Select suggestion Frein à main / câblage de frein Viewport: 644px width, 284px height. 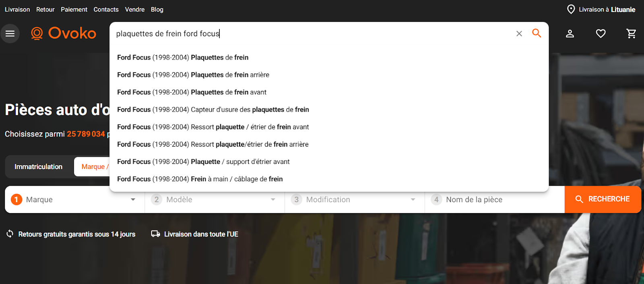(x=329, y=179)
